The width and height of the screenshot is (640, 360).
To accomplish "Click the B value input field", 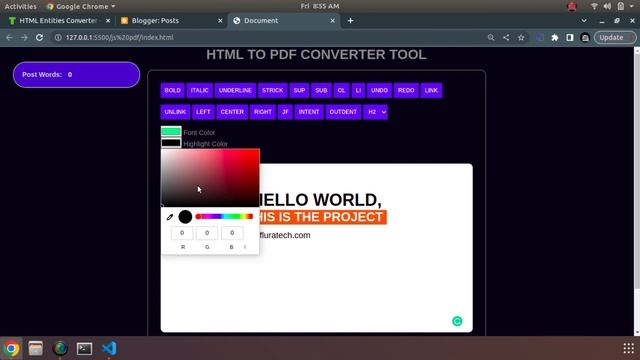I will tap(232, 233).
